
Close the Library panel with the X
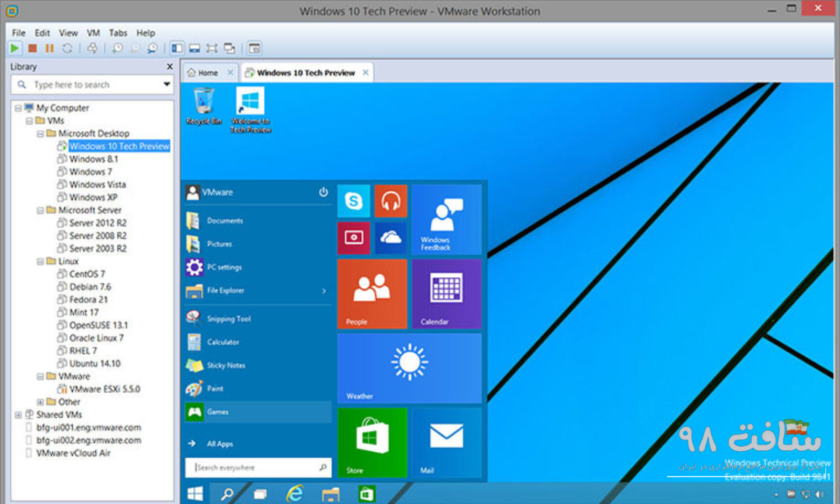point(169,66)
